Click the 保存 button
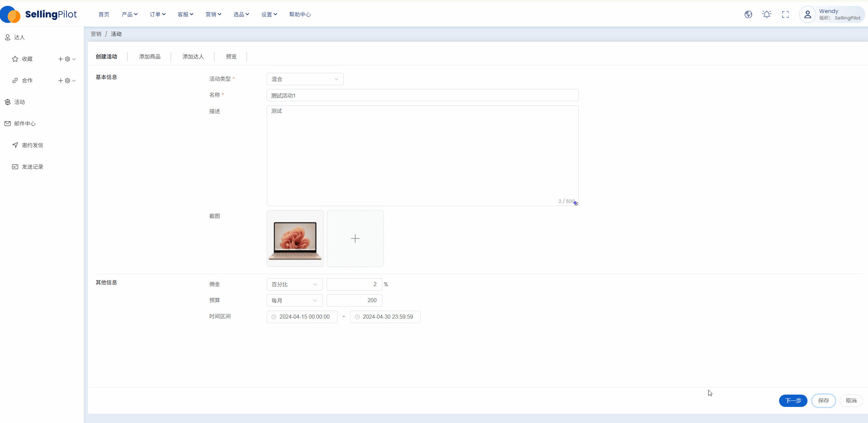Screen dimensions: 868x423 pyautogui.click(x=824, y=400)
